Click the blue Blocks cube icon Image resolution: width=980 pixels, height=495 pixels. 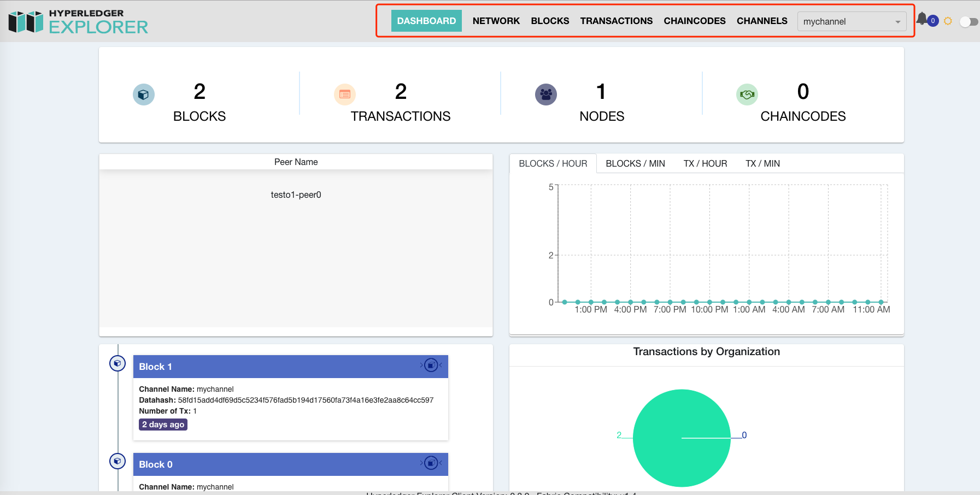click(144, 95)
